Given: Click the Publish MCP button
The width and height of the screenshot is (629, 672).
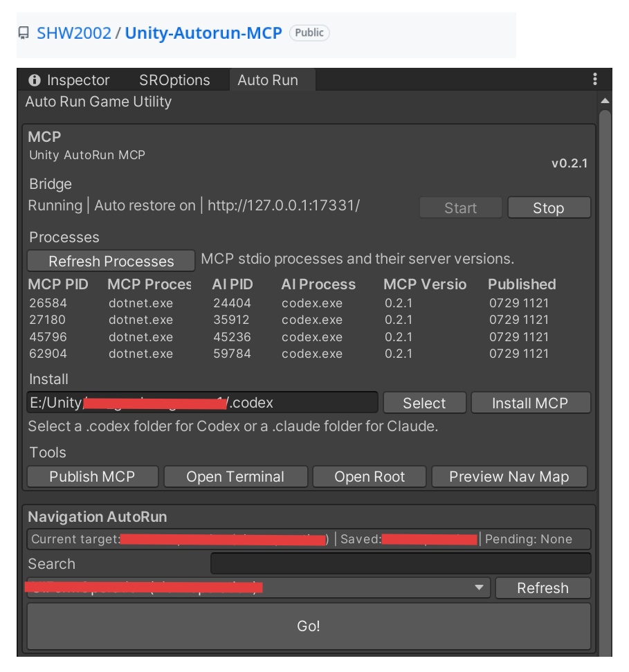Looking at the screenshot, I should tap(93, 477).
